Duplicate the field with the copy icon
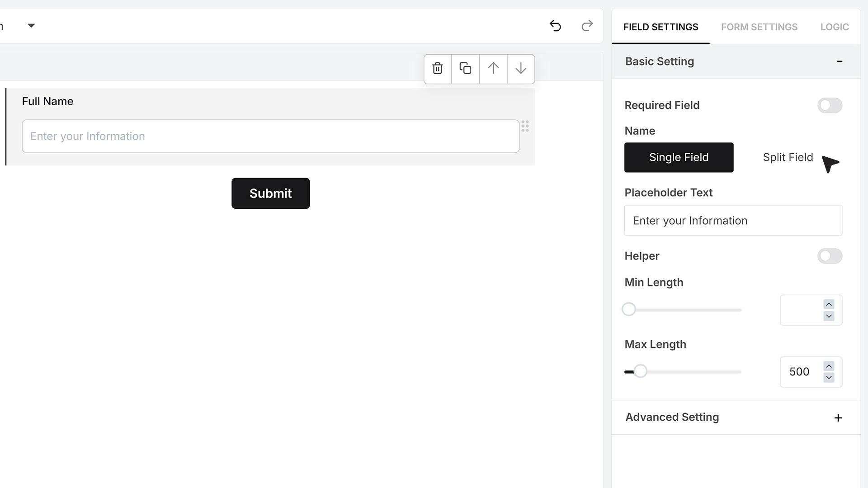Screen dimensions: 868x488 tap(465, 69)
